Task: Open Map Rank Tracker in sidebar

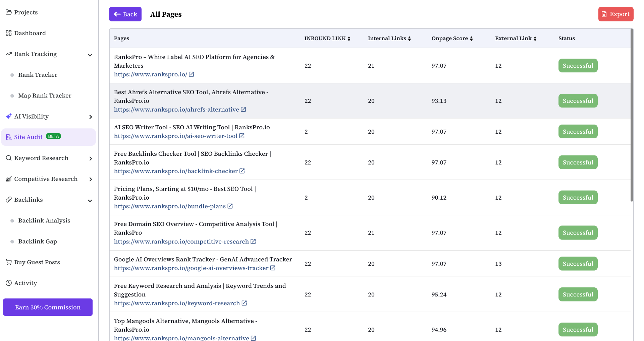Action: pyautogui.click(x=45, y=95)
